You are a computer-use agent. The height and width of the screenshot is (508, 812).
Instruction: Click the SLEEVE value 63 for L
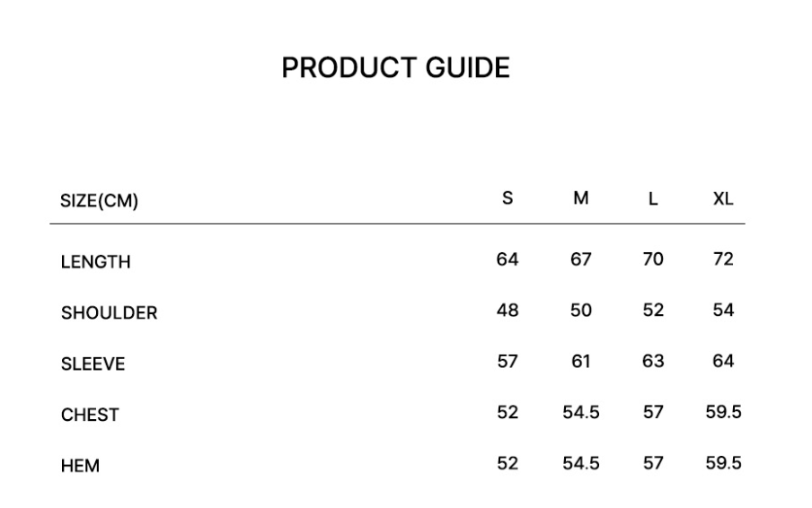653,362
